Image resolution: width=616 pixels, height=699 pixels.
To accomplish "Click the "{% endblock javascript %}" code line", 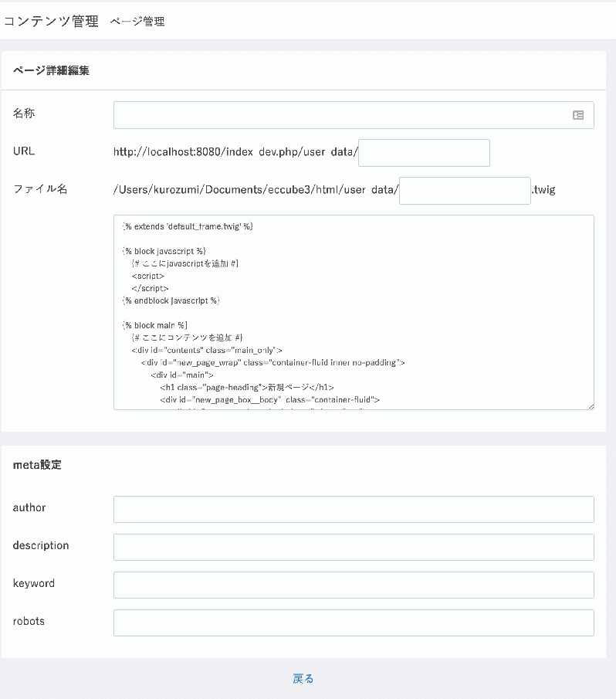I will [171, 301].
